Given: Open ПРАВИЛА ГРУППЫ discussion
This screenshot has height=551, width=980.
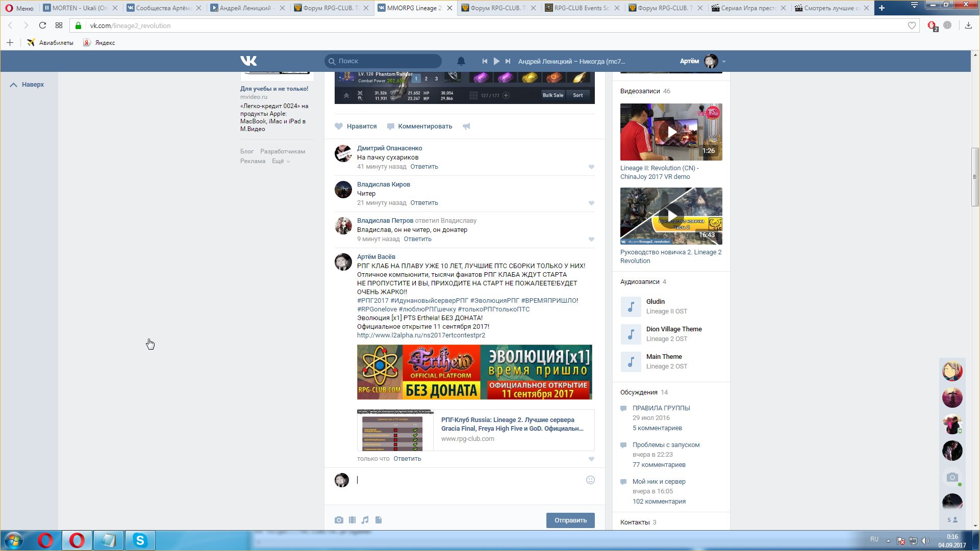Looking at the screenshot, I should coord(661,408).
